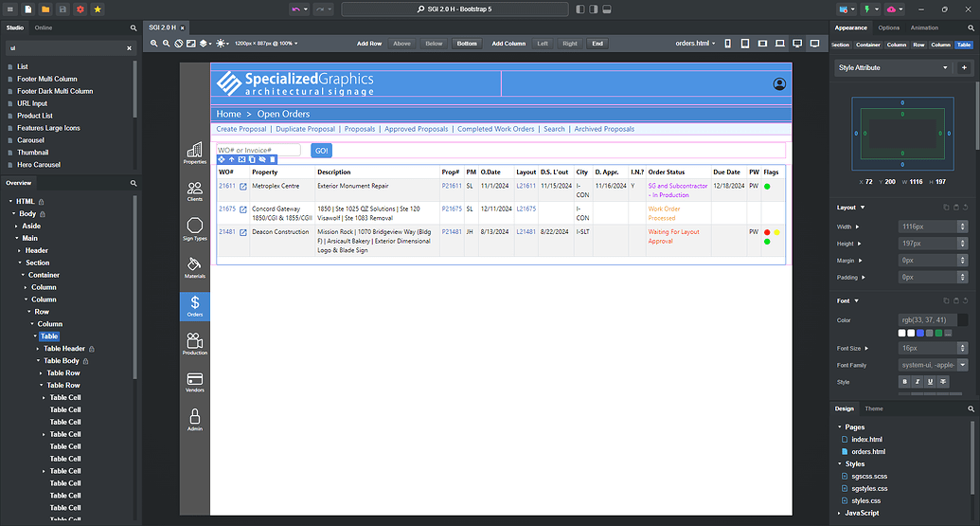Select the tablet portrait preview size

[x=745, y=44]
